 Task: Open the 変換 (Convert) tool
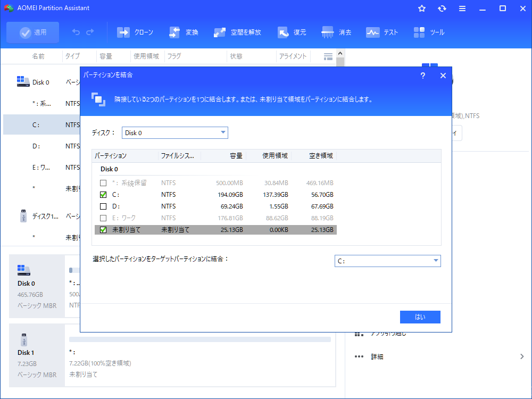pyautogui.click(x=184, y=32)
